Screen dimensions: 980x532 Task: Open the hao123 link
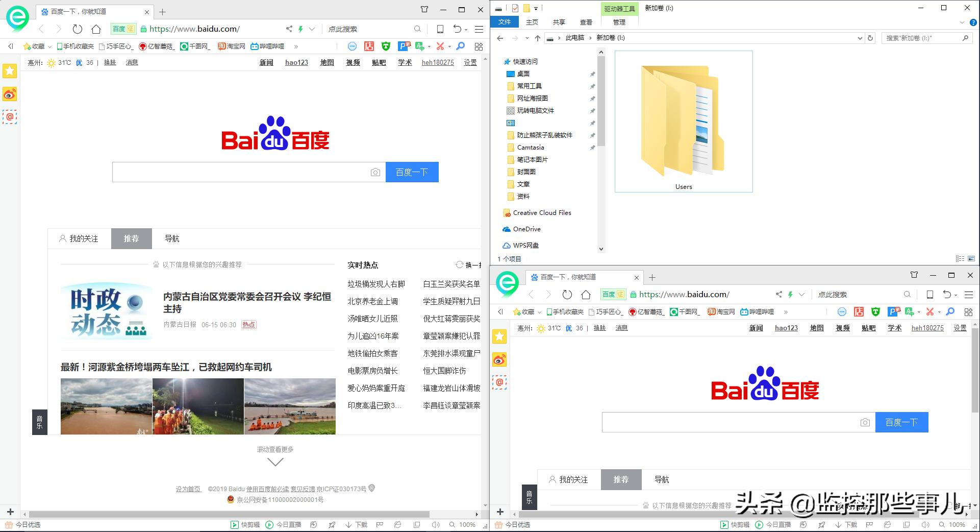tap(296, 62)
